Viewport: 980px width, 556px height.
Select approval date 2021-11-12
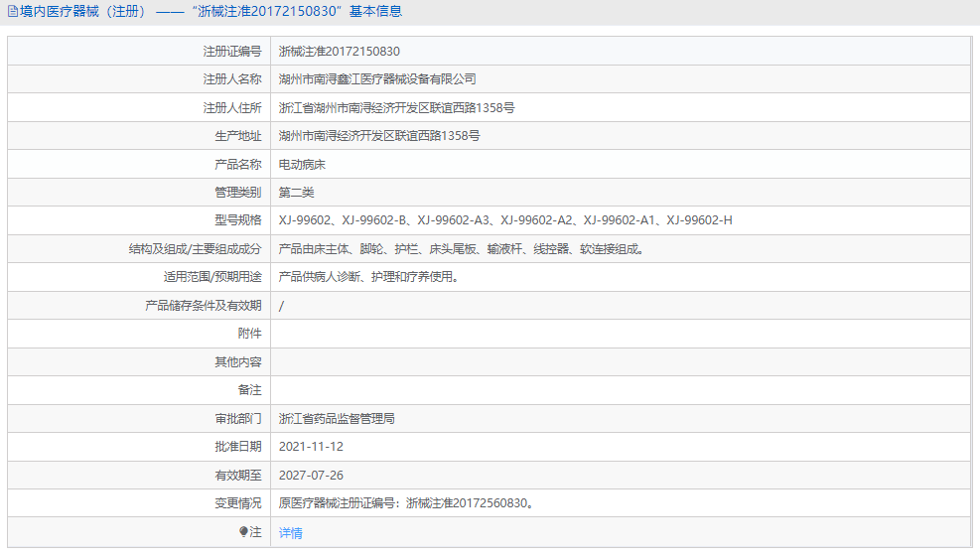tap(311, 447)
